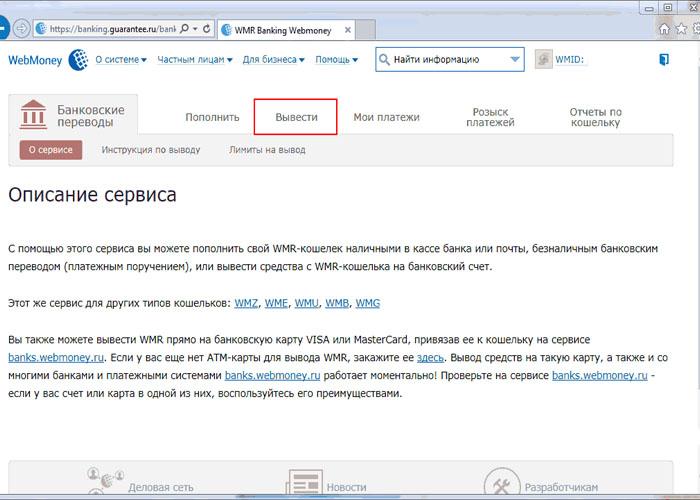Close the WMR Banking Webmoney tab
This screenshot has width=700, height=500.
[348, 30]
